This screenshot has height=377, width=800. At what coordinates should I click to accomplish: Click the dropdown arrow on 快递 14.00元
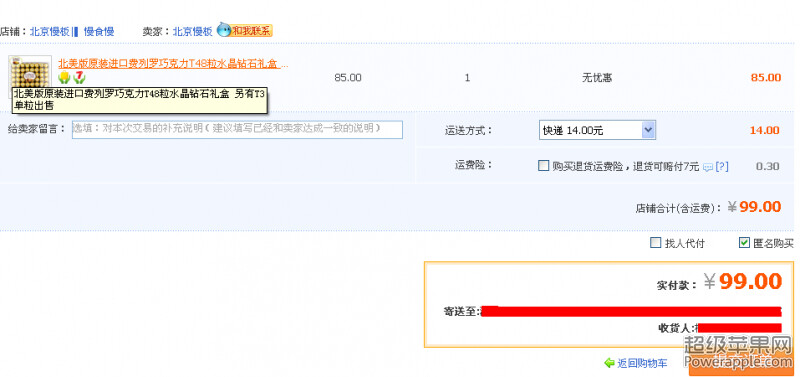[x=648, y=130]
